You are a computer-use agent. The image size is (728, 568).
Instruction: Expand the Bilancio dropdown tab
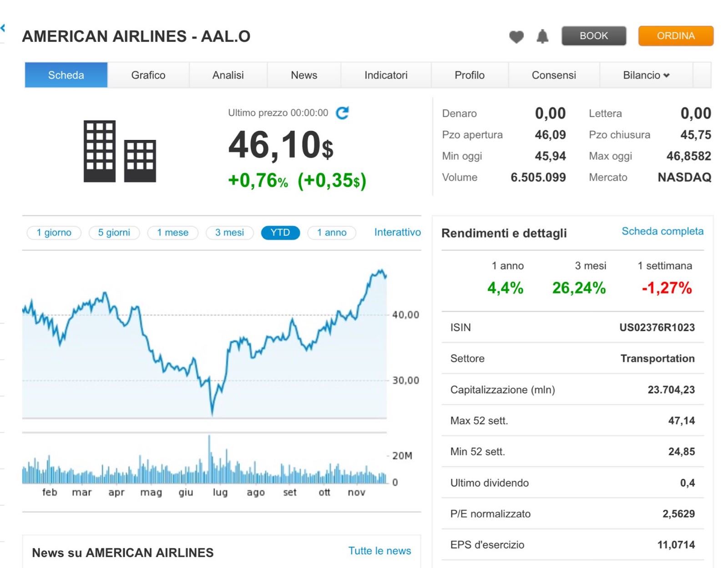646,75
